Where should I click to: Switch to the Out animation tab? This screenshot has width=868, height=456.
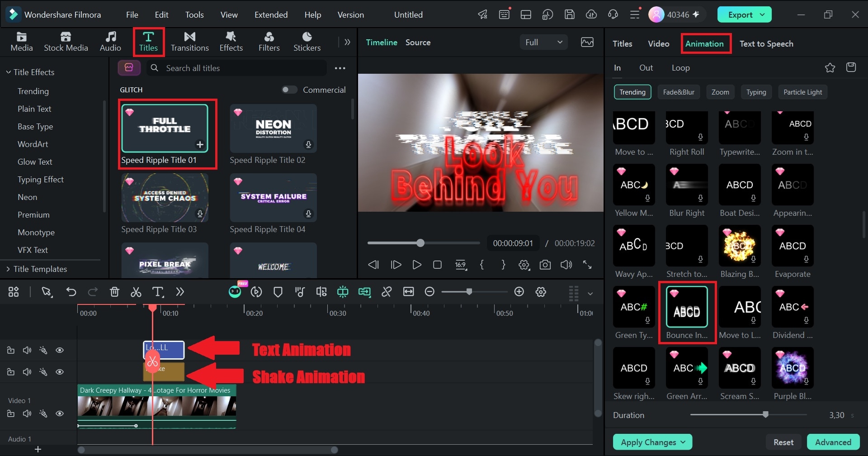click(x=646, y=68)
